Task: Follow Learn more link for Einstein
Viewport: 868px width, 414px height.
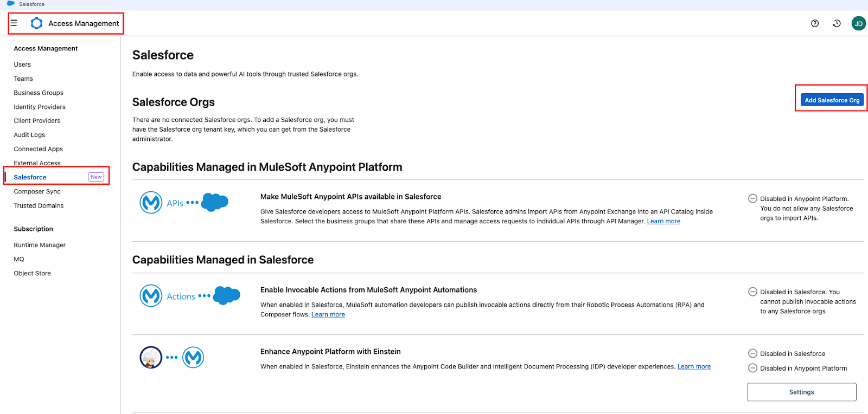Action: pos(694,366)
